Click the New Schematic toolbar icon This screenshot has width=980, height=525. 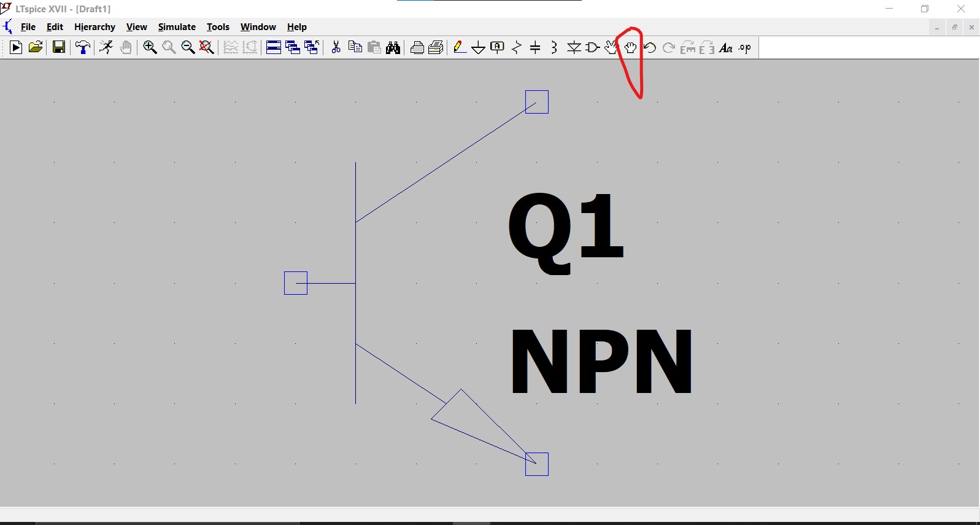coord(16,48)
